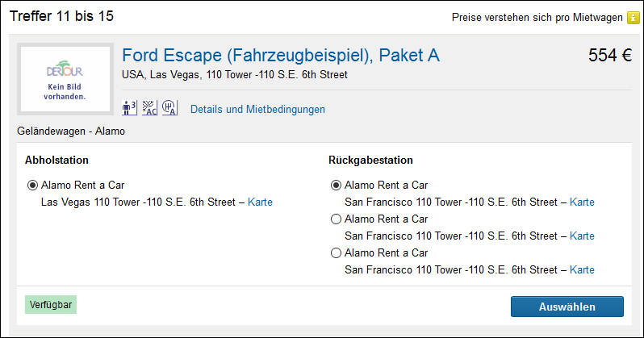Image resolution: width=644 pixels, height=338 pixels.
Task: Click the passenger seats count icon
Action: pos(129,108)
